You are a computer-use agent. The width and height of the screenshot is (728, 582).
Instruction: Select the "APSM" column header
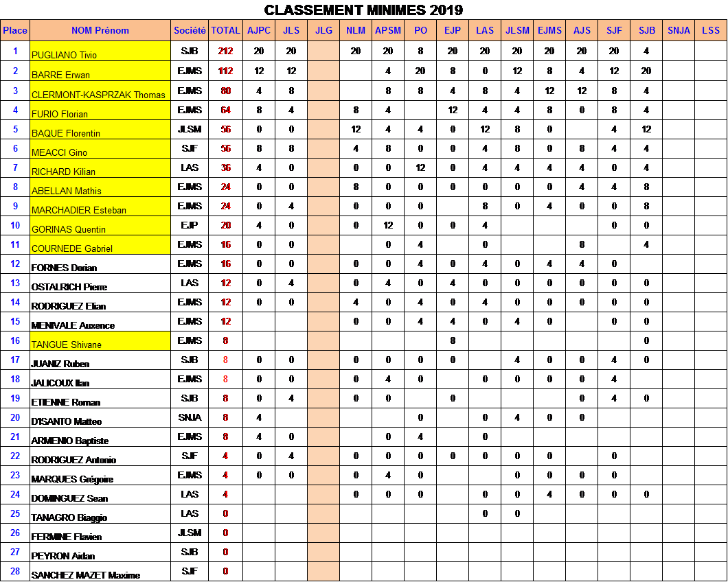click(388, 30)
